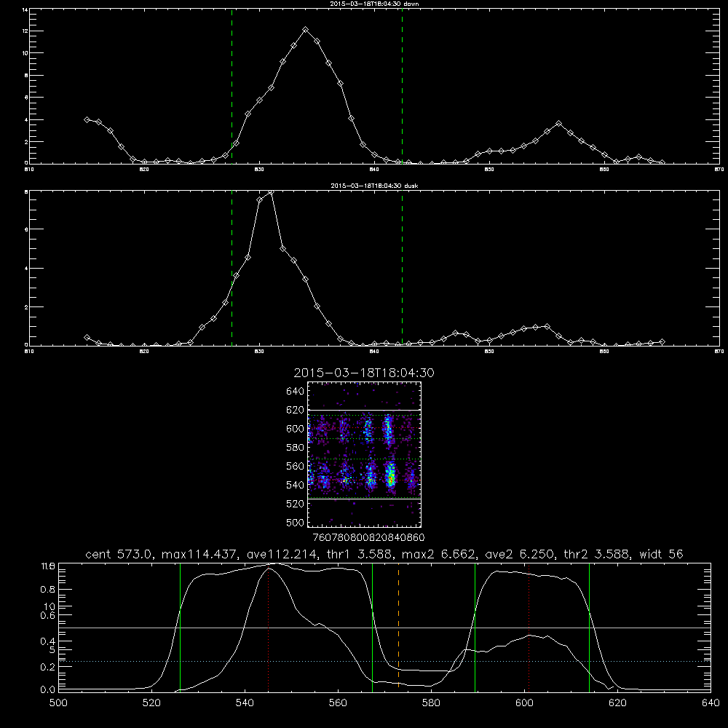Click the "max2 6.662" value in stats line
The height and width of the screenshot is (728, 728).
pos(439,554)
